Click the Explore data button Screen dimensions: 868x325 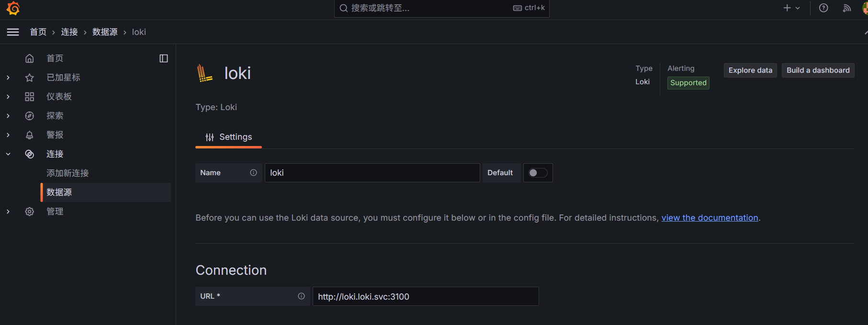coord(750,70)
